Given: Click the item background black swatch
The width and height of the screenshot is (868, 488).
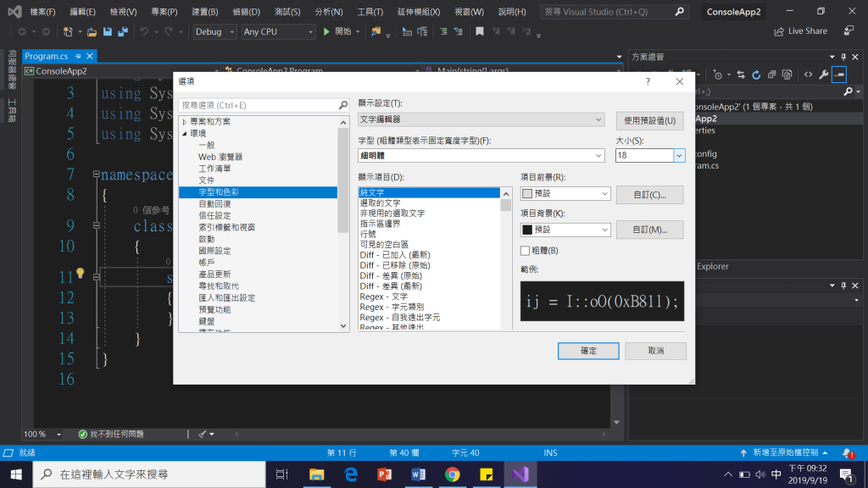Looking at the screenshot, I should pyautogui.click(x=527, y=230).
